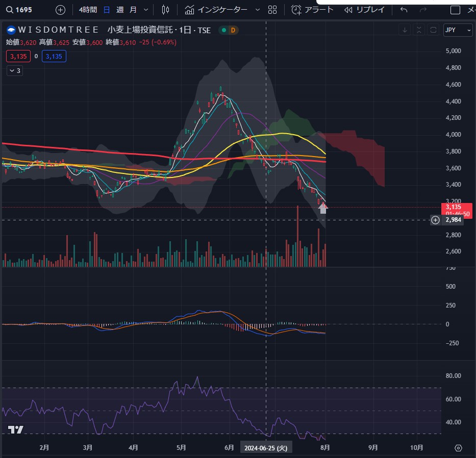Click the WisdomTree symbol logo

(11, 30)
